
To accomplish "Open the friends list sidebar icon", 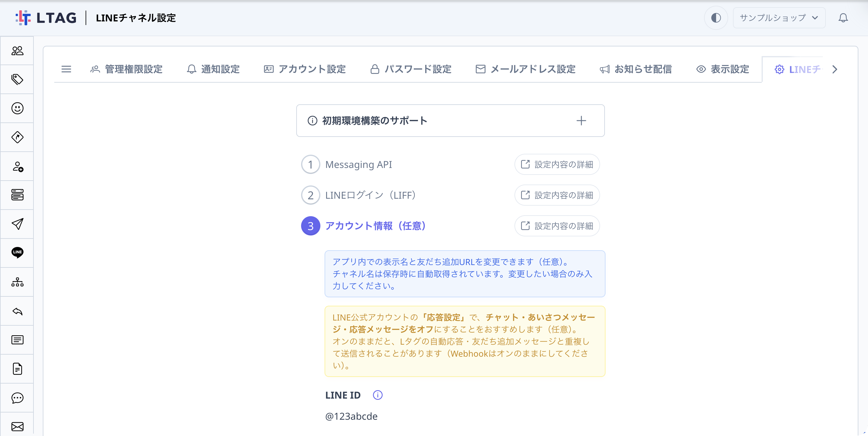I will pyautogui.click(x=17, y=51).
